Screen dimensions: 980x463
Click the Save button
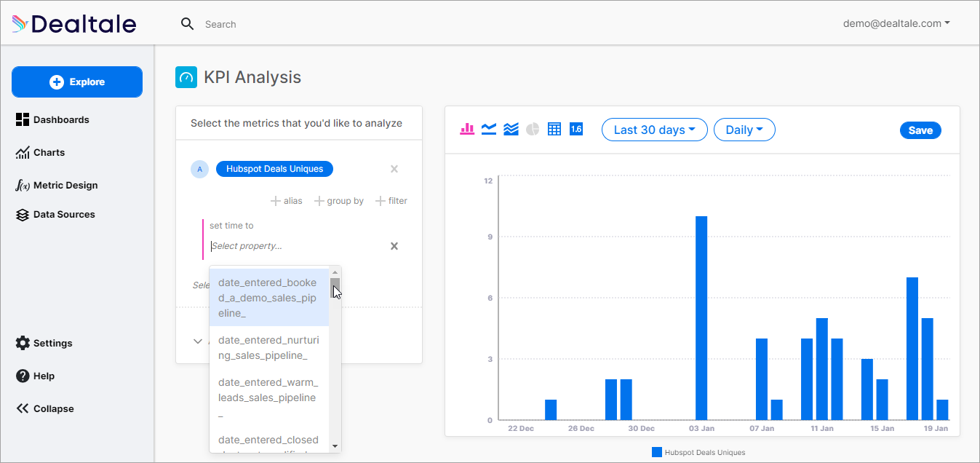pyautogui.click(x=920, y=130)
